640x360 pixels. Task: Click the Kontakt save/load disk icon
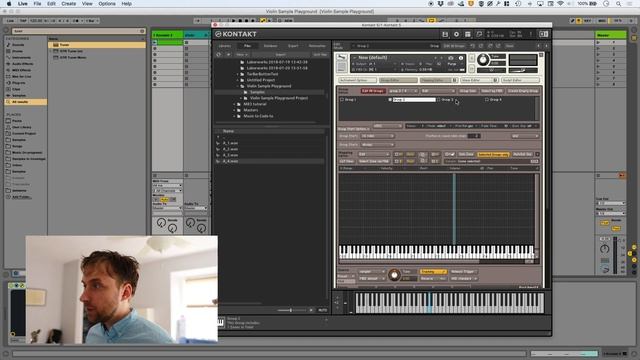click(x=445, y=34)
